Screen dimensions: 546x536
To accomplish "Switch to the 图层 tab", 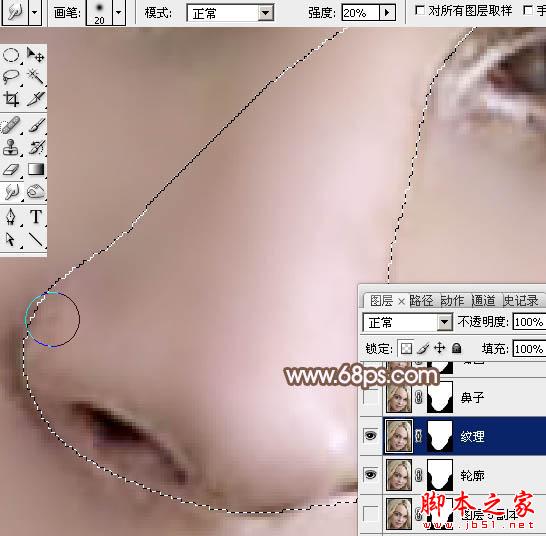I will 381,301.
